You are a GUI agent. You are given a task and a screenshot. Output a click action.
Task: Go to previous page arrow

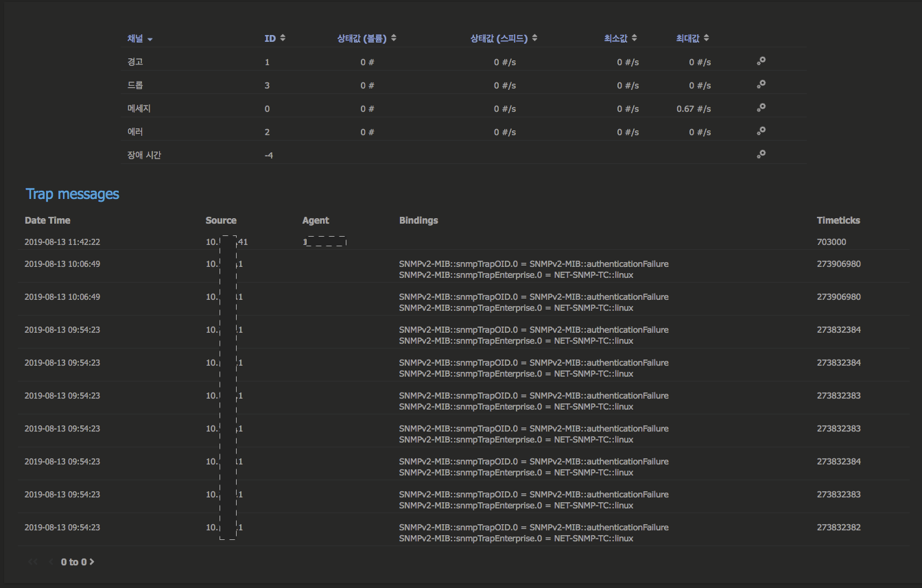[x=51, y=562]
